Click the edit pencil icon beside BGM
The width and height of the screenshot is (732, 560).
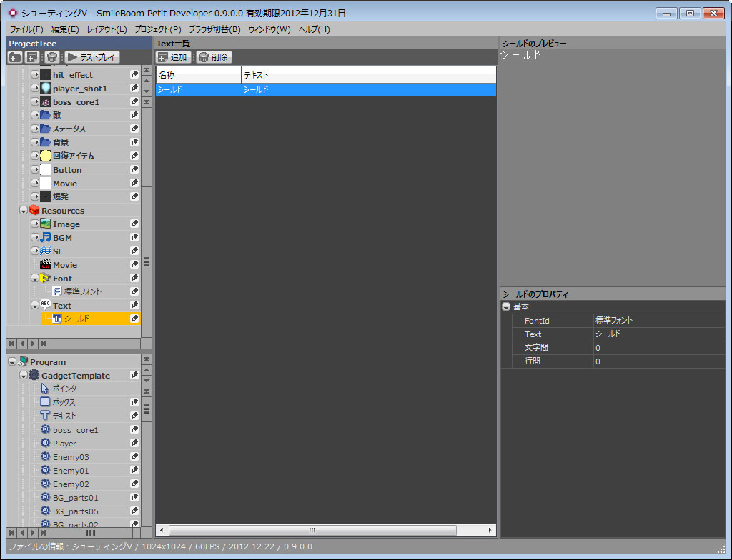(134, 237)
